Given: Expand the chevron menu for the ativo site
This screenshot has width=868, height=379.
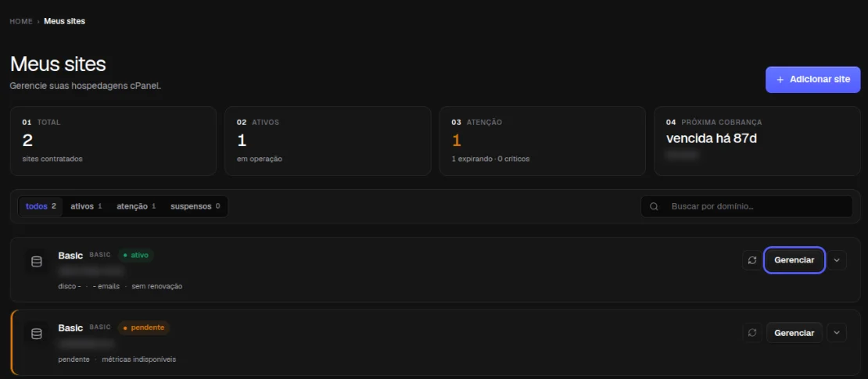Looking at the screenshot, I should point(837,260).
